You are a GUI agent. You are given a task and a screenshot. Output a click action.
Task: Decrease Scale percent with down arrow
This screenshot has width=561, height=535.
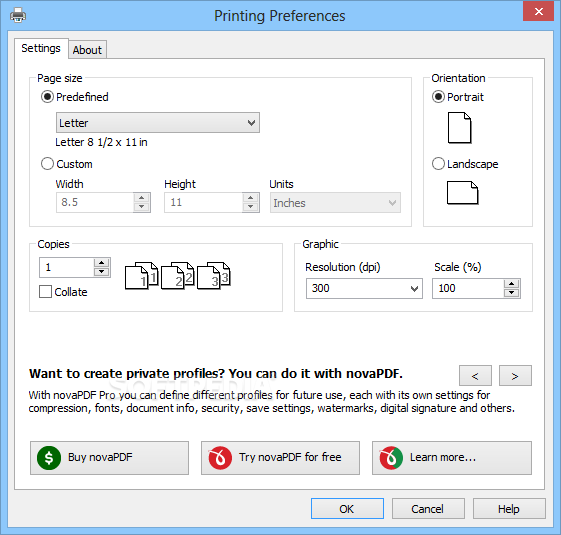point(512,293)
